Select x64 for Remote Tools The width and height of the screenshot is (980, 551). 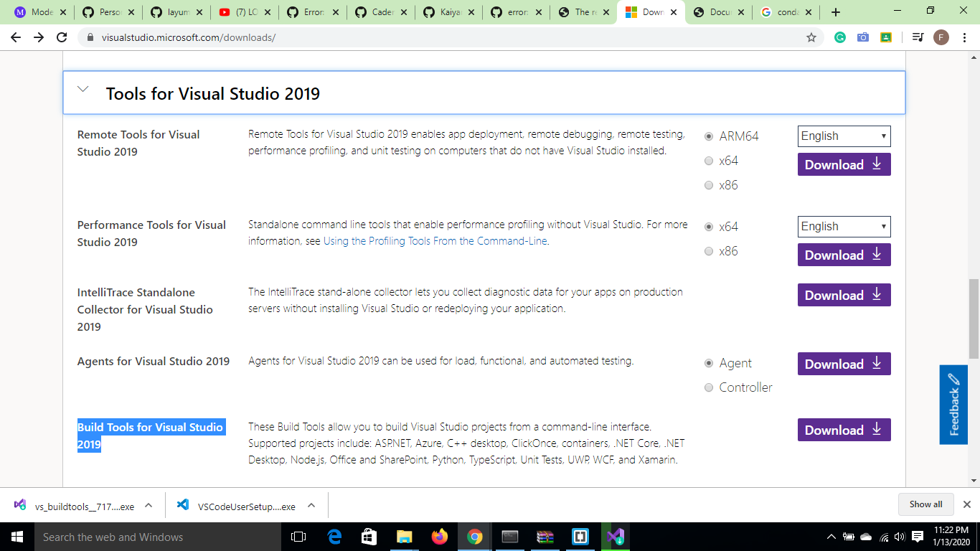click(708, 161)
